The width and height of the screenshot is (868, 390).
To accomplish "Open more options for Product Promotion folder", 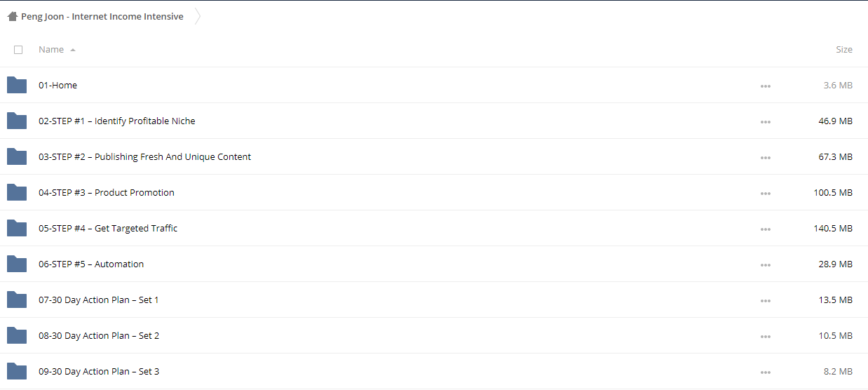I will point(766,194).
